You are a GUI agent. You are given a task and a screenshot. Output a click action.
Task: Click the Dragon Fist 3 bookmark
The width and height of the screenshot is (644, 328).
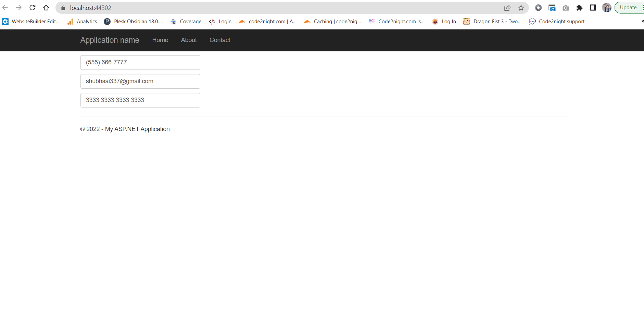[492, 21]
